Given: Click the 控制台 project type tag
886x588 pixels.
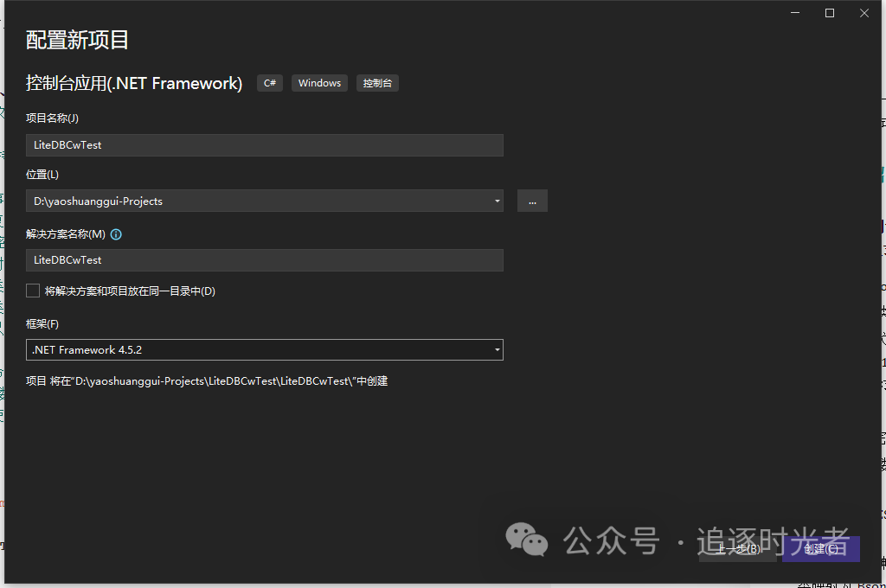Looking at the screenshot, I should tap(377, 83).
